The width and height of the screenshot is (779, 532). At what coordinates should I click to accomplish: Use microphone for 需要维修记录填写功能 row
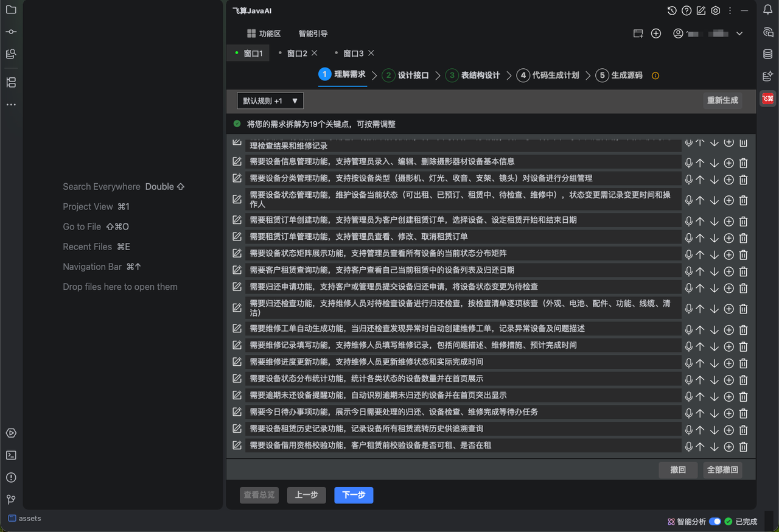coord(688,346)
